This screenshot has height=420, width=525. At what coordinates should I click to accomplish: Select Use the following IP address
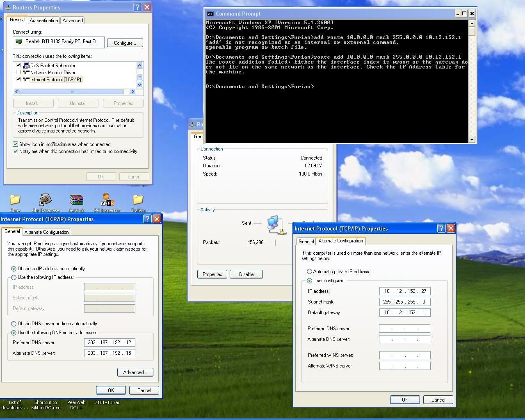[x=14, y=278]
